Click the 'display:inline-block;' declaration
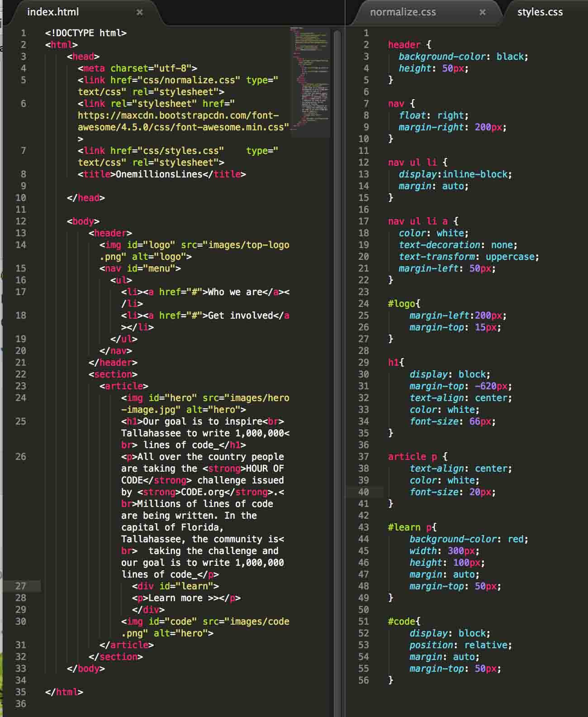Image resolution: width=588 pixels, height=717 pixels. (455, 174)
